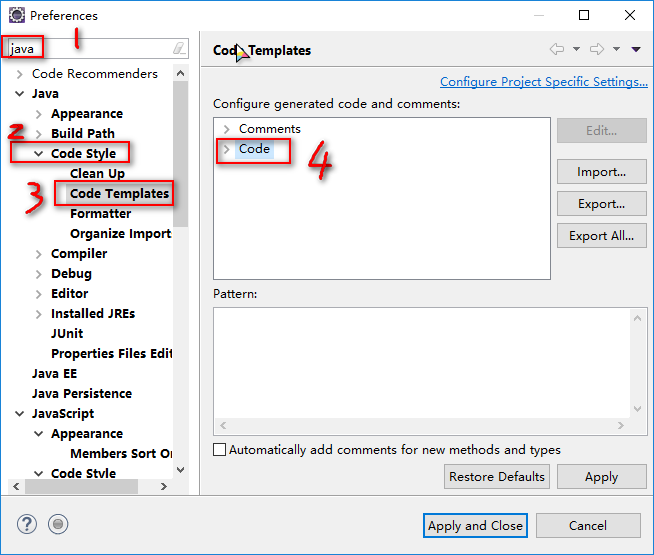Expand the Debug node
Image resolution: width=654 pixels, height=555 pixels.
(x=38, y=274)
